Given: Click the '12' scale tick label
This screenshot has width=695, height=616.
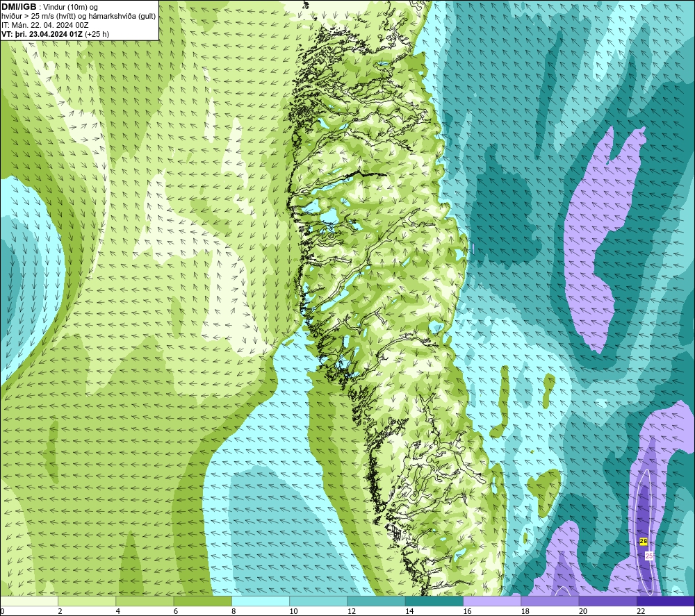Looking at the screenshot, I should [352, 611].
